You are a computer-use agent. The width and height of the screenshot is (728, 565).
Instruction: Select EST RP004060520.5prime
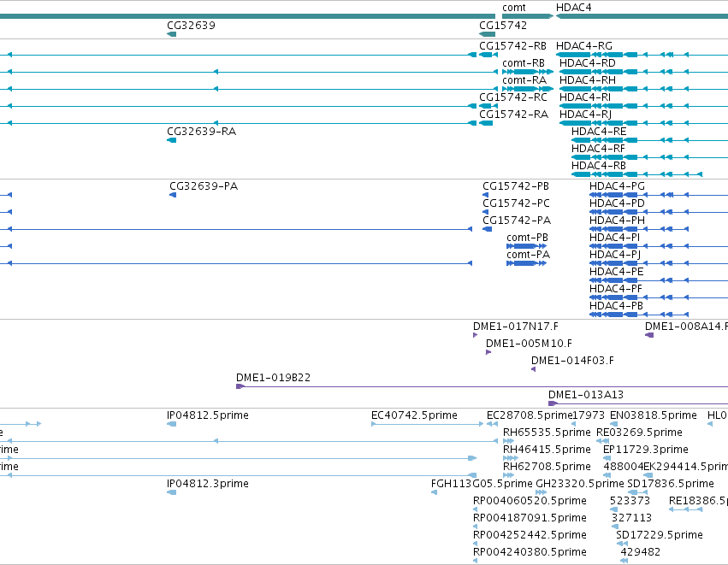(x=530, y=502)
